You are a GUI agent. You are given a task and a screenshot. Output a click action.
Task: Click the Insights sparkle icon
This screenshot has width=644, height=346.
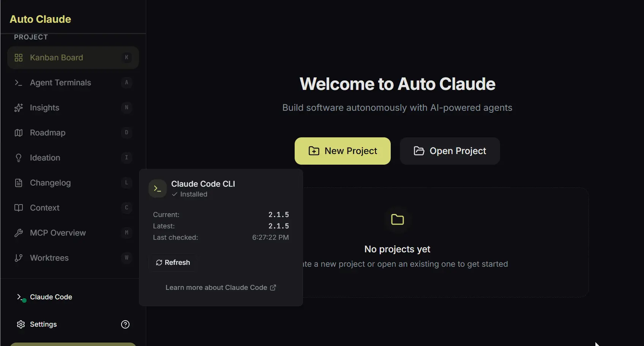[19, 108]
